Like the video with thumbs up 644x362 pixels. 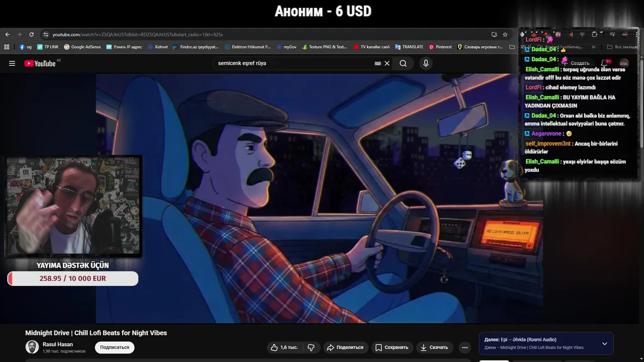(284, 347)
